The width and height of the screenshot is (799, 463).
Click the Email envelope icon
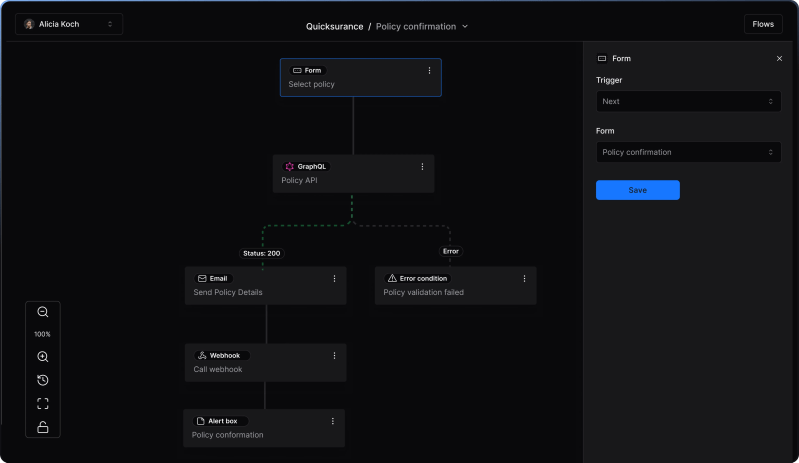tap(202, 279)
